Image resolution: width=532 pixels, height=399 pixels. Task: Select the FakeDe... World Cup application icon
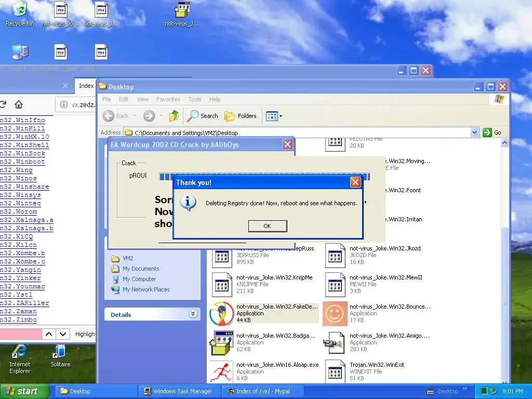[221, 313]
